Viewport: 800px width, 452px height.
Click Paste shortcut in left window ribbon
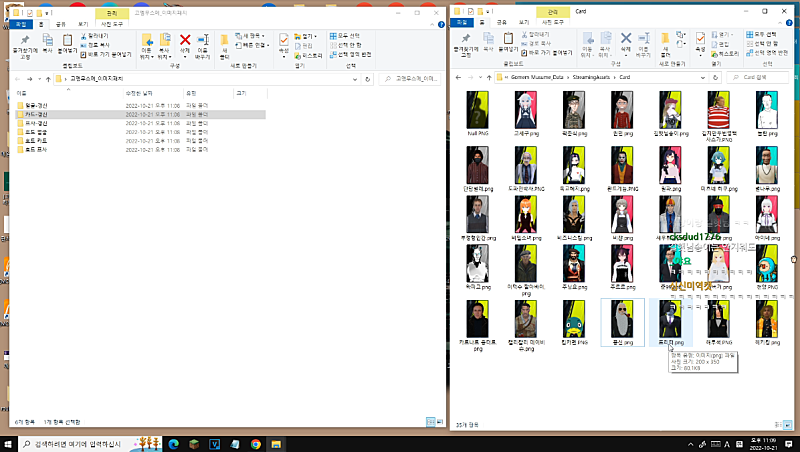106,54
